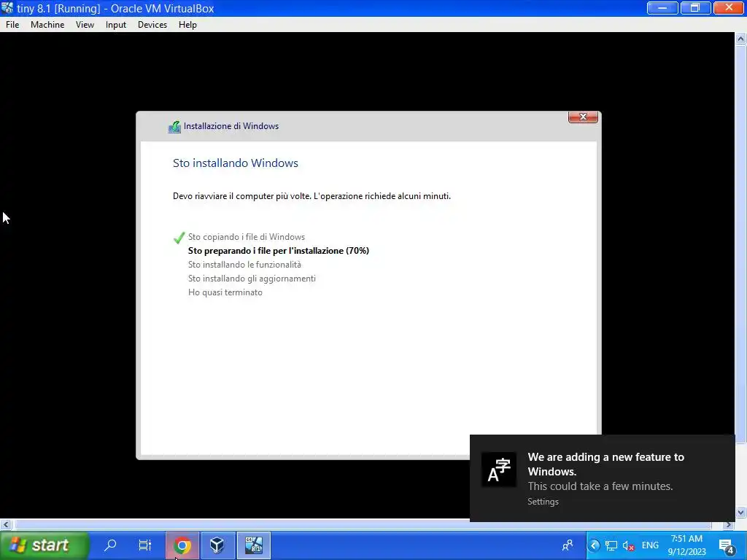Viewport: 747px width, 560px height.
Task: Click the horizontal scrollbar right arrow
Action: click(729, 525)
